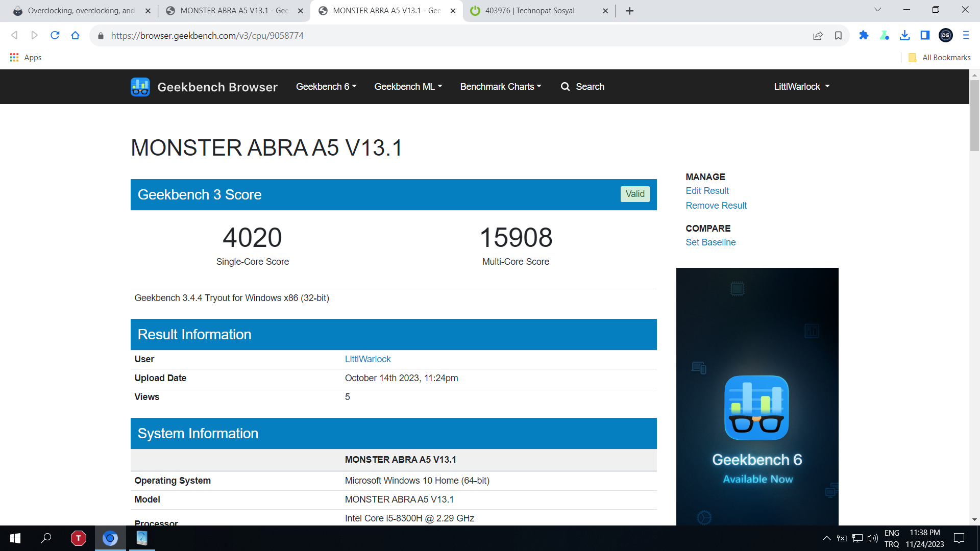Open a new browser tab
Image resolution: width=980 pixels, height=551 pixels.
pos(629,11)
